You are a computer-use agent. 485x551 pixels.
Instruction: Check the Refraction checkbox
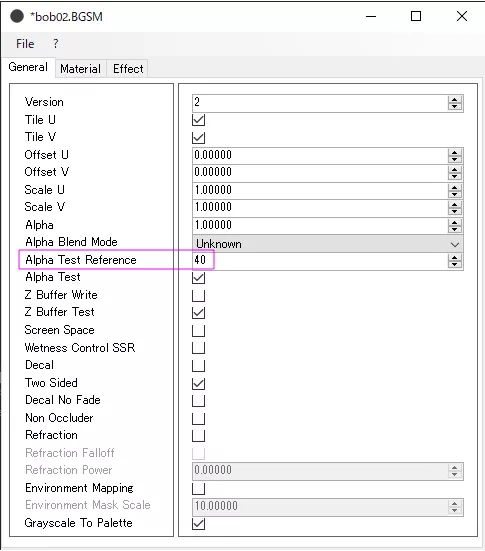click(x=199, y=436)
